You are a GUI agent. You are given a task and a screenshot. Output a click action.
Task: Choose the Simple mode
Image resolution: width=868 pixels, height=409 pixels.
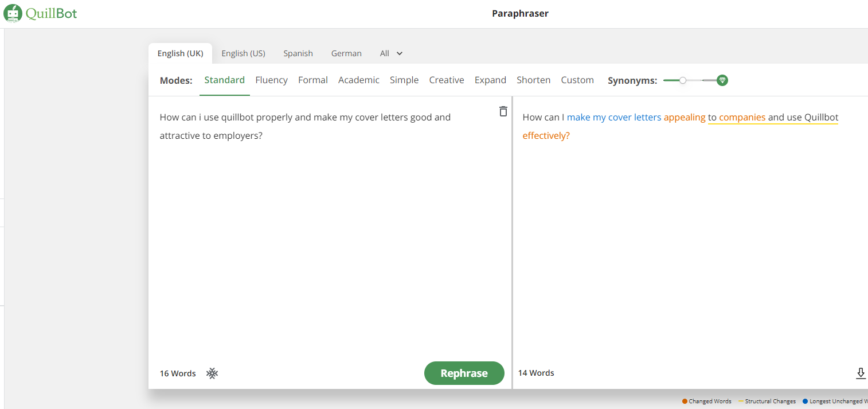[x=404, y=80]
